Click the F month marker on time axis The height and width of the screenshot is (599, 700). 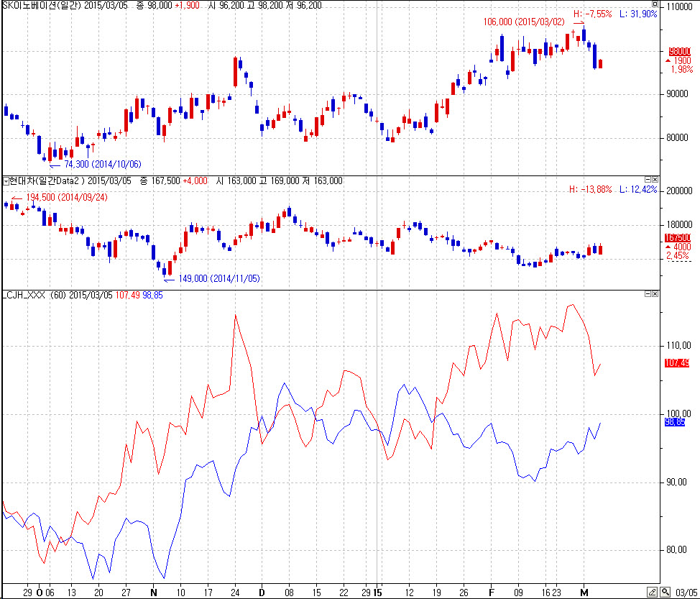point(492,593)
